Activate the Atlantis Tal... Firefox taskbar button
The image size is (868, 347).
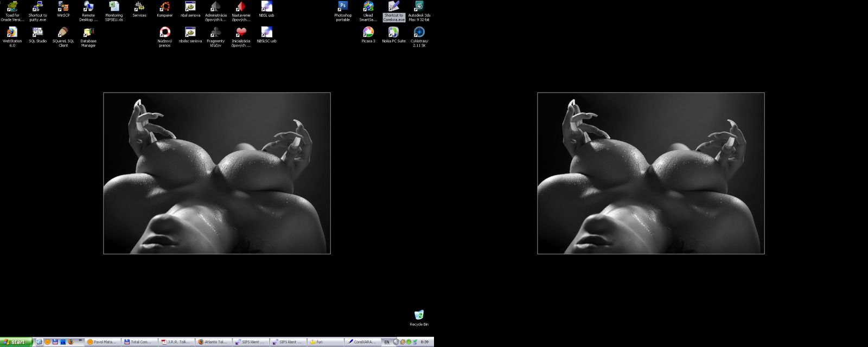click(x=213, y=342)
